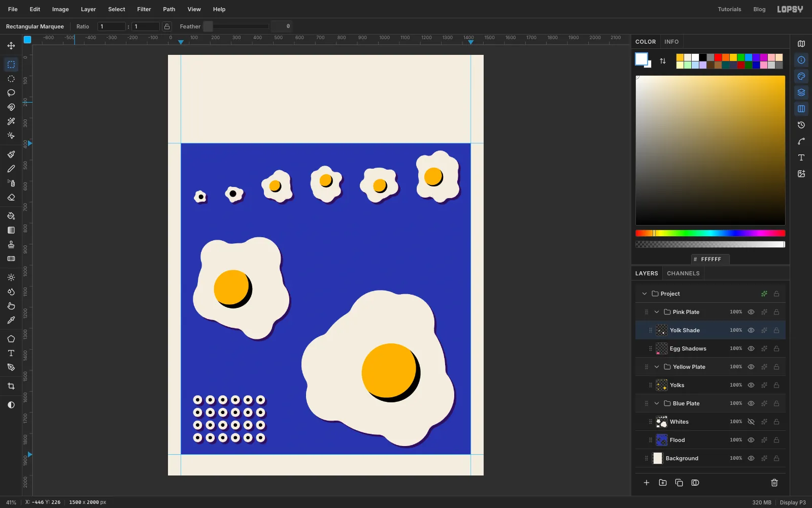The height and width of the screenshot is (508, 812).
Task: Visit the Blog link
Action: tap(759, 9)
